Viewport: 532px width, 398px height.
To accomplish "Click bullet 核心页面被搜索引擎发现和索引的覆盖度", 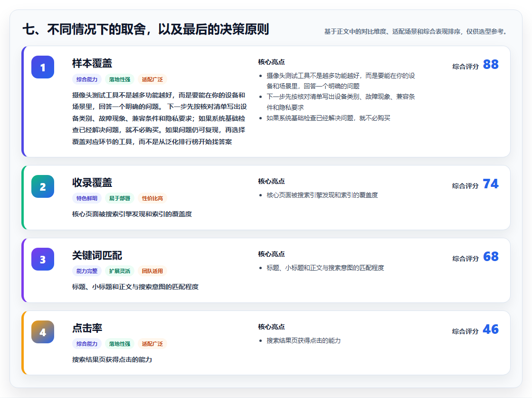I will 322,195.
